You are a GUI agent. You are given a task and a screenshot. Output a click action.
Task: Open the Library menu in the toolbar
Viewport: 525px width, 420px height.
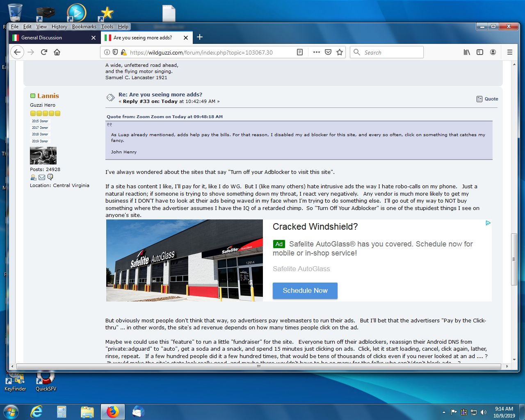pos(467,52)
